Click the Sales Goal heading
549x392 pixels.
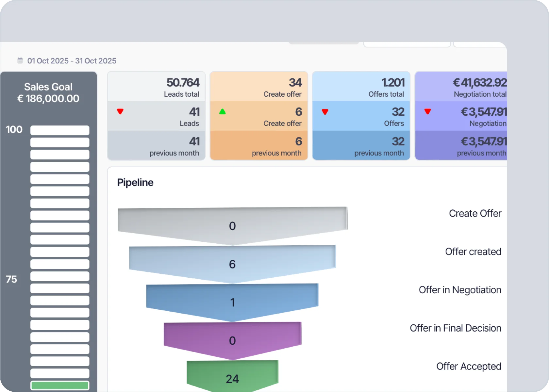coord(48,87)
